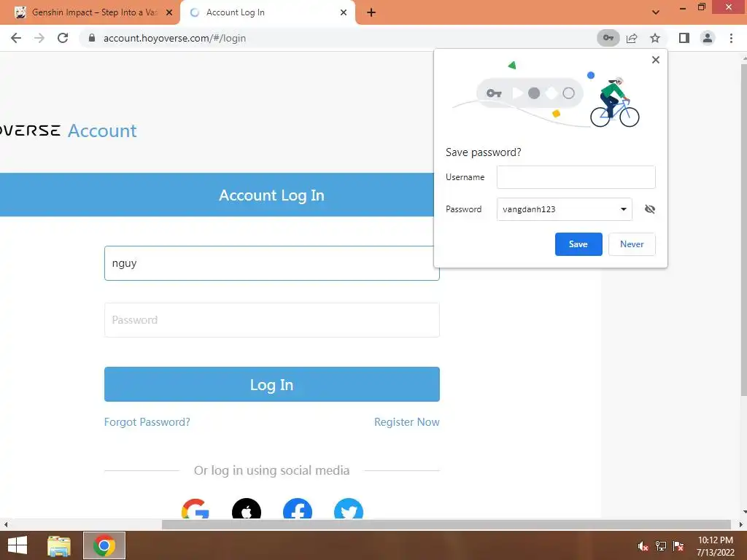This screenshot has height=560, width=747.
Task: Click the browser Forward arrow
Action: (39, 38)
